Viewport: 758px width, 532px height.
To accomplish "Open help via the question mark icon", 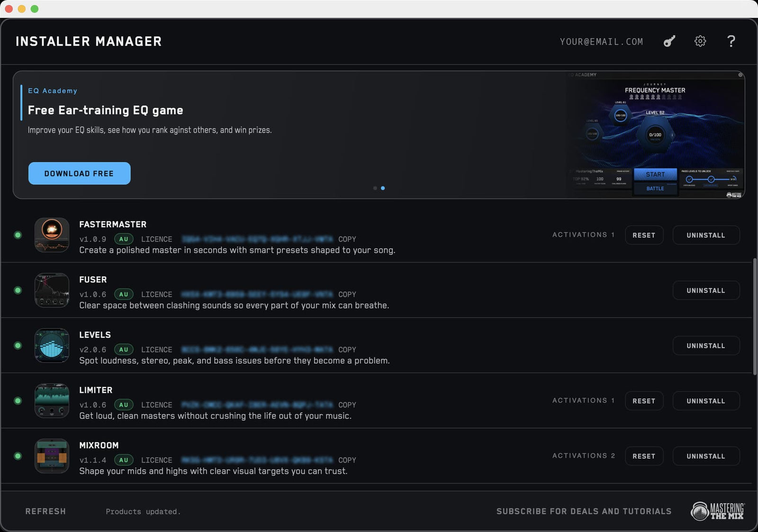I will tap(731, 41).
